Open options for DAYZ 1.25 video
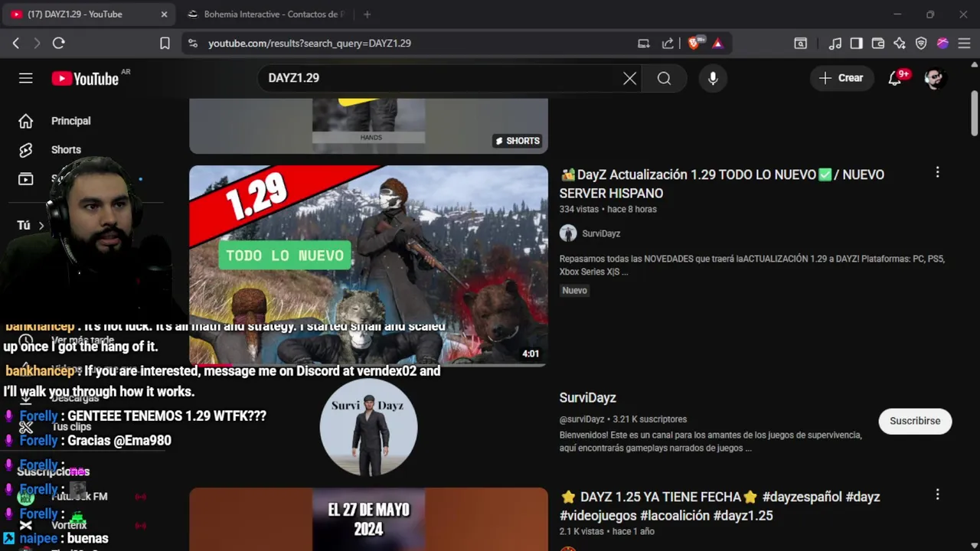Screen dimensions: 980x551 pos(937,495)
